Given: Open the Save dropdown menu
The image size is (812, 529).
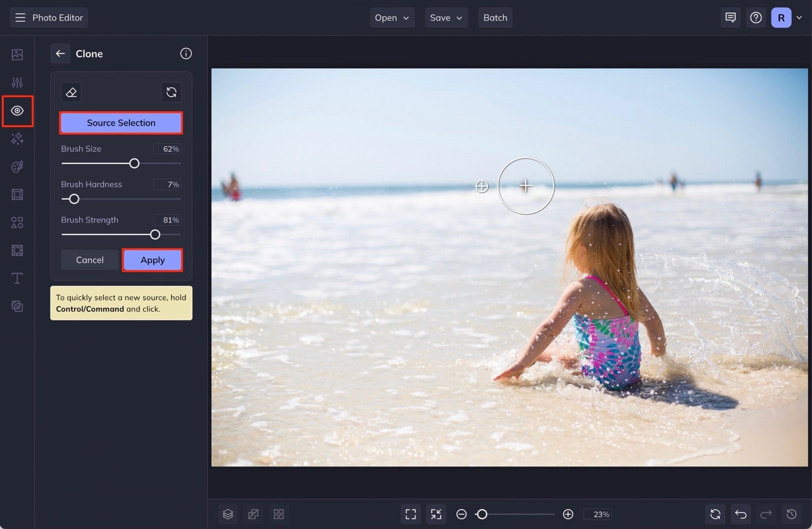Looking at the screenshot, I should pyautogui.click(x=446, y=17).
